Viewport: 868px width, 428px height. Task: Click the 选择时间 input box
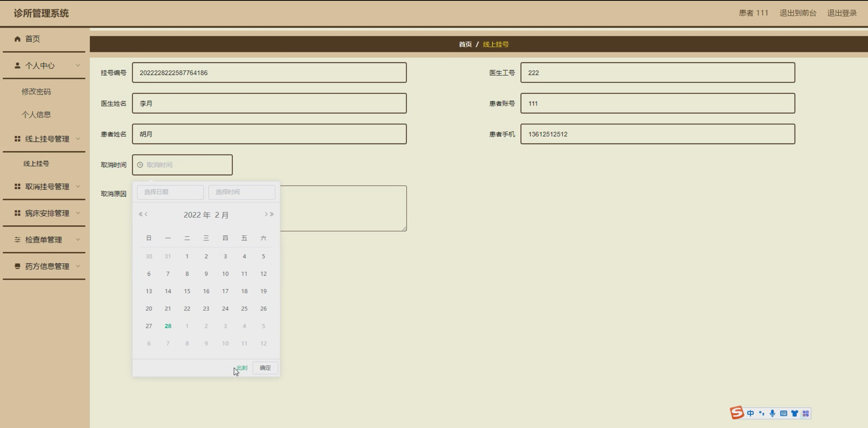tap(242, 192)
